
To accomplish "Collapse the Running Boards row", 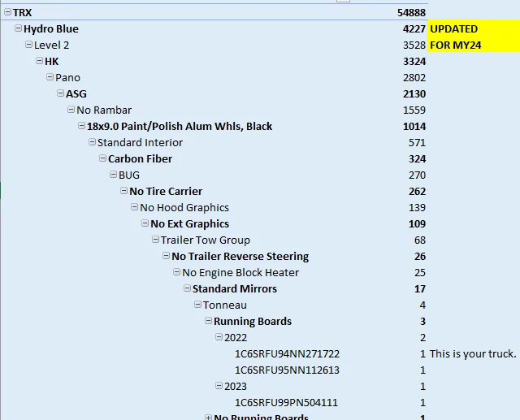I will pyautogui.click(x=208, y=321).
